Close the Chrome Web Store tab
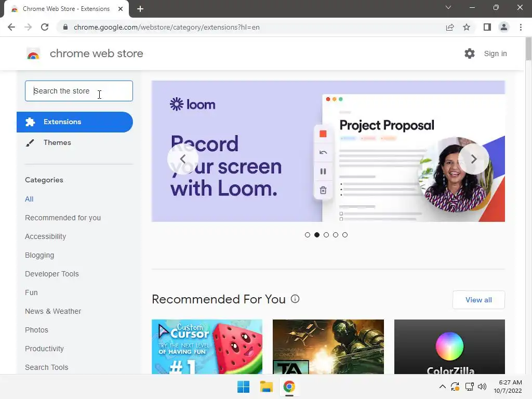532x399 pixels. click(x=121, y=9)
